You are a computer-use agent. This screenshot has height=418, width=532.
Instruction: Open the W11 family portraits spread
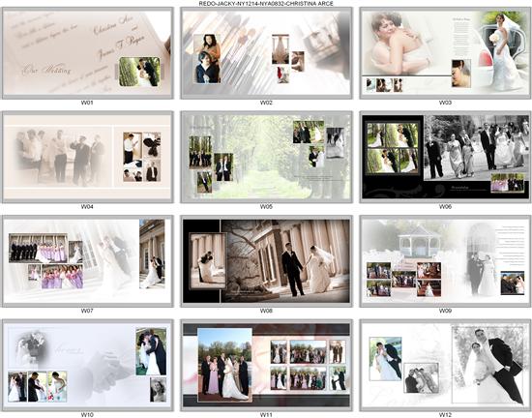click(266, 365)
